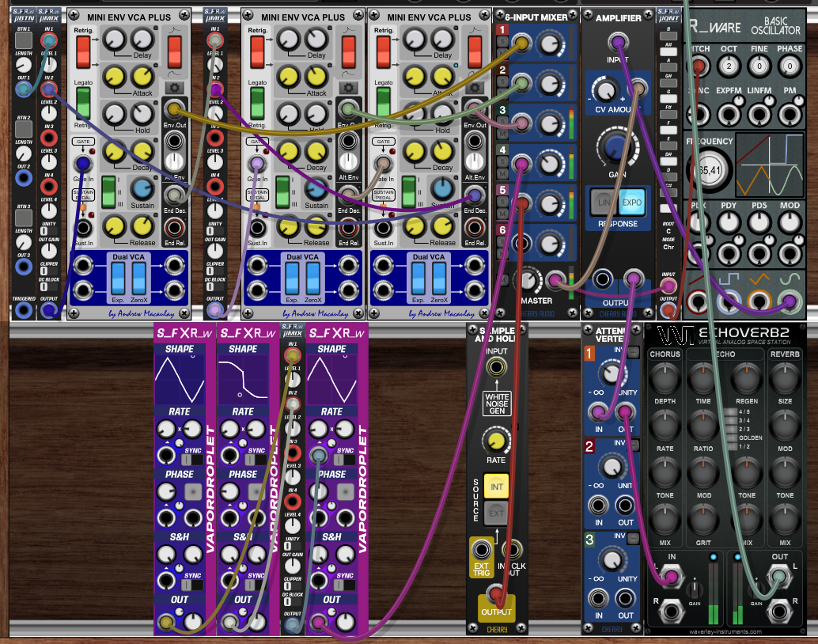Click the waveform display on Basic Oscillator
Viewport: 818px width, 644px height.
(770, 165)
